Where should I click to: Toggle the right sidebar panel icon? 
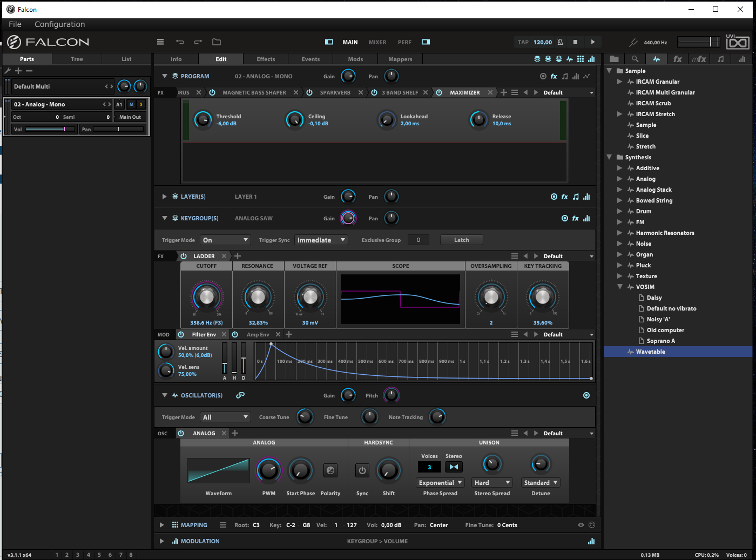tap(426, 42)
